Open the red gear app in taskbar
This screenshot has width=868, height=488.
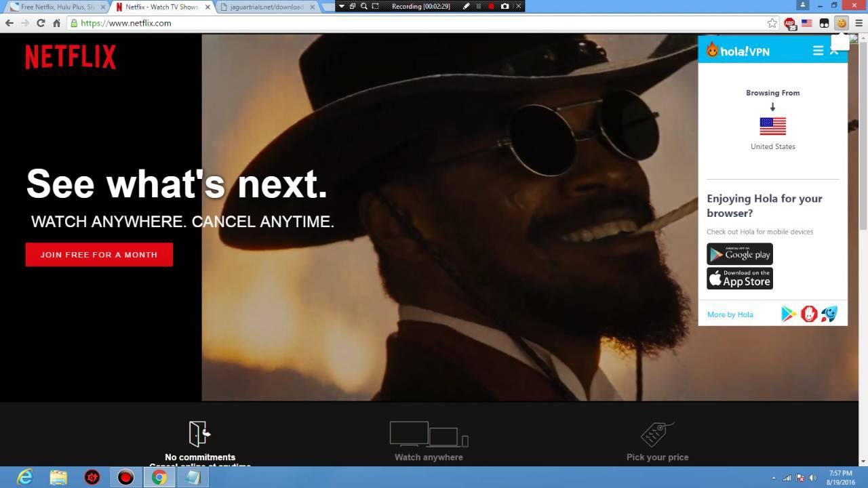coord(92,477)
